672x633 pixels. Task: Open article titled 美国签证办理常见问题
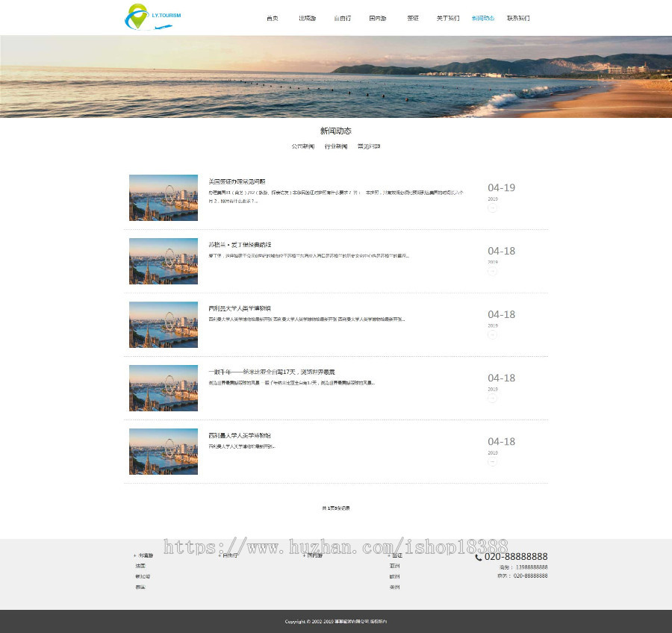click(x=237, y=181)
